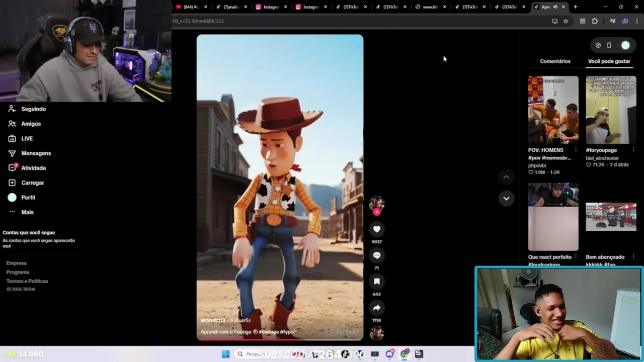Image resolution: width=644 pixels, height=362 pixels.
Task: Open the biel_winchester creator link
Action: pyautogui.click(x=602, y=158)
